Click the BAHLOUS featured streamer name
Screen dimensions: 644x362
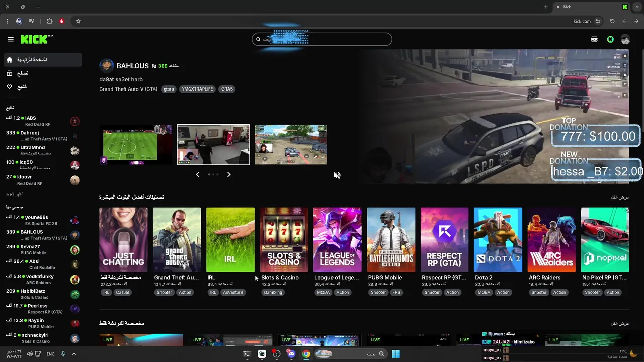point(132,66)
